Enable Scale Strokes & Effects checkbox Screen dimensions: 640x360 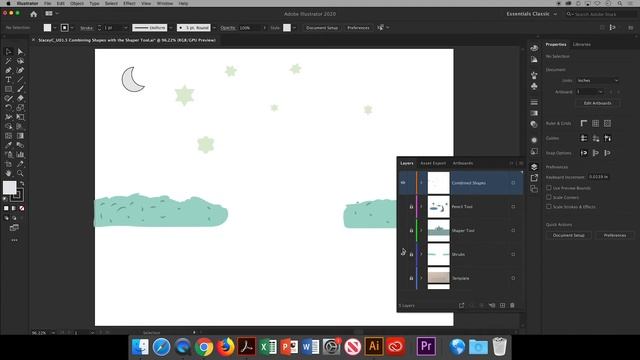549,207
